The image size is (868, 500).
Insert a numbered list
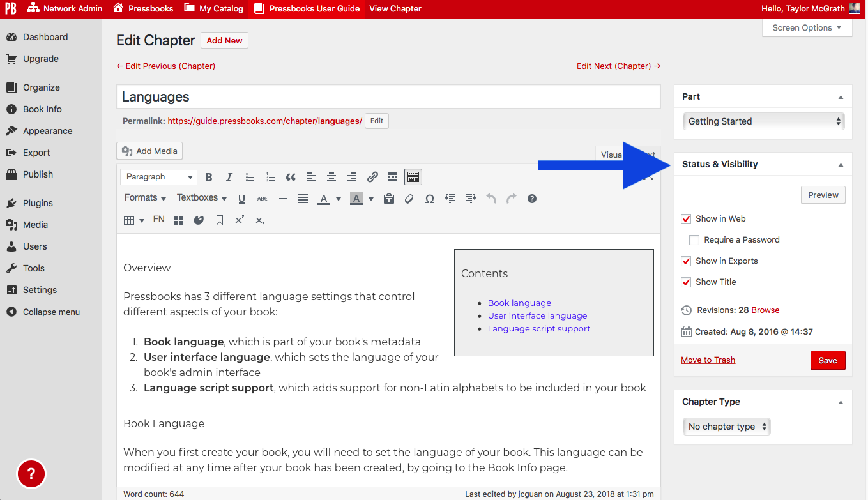(270, 177)
